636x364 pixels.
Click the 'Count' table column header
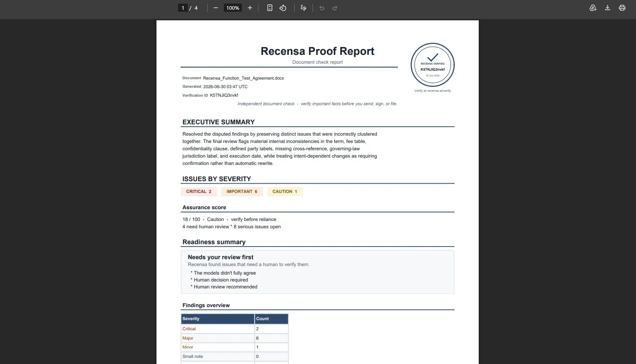click(271, 319)
